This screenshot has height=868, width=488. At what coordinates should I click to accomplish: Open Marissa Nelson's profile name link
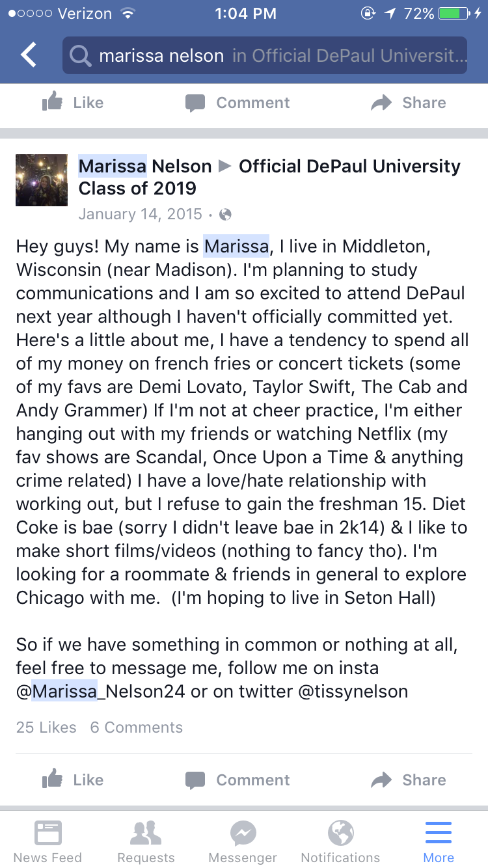[145, 167]
